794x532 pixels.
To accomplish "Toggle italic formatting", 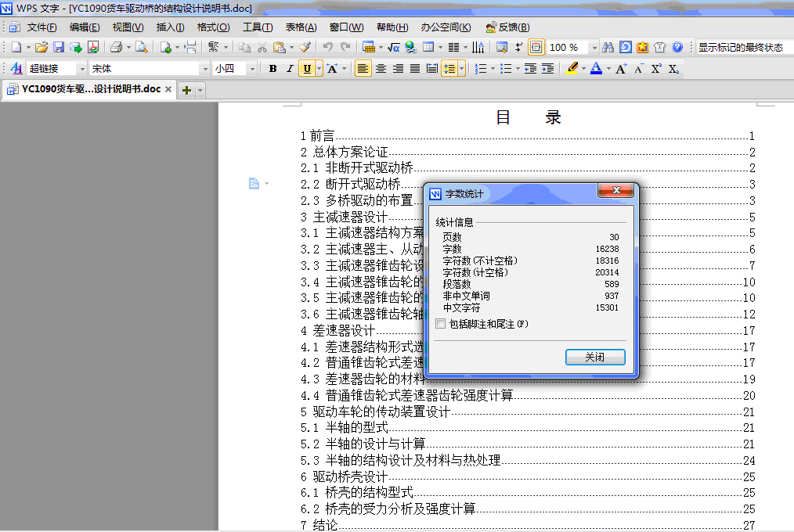I will tap(290, 69).
